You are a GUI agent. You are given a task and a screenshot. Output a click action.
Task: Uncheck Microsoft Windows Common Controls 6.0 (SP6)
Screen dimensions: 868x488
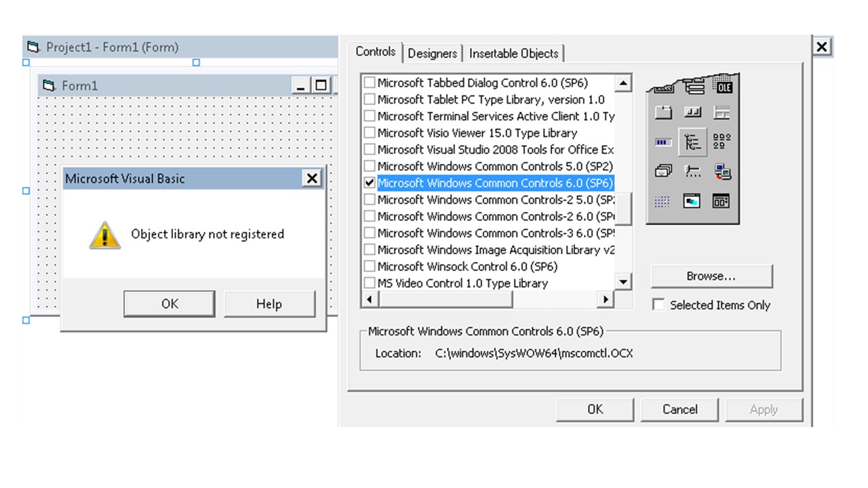click(370, 183)
